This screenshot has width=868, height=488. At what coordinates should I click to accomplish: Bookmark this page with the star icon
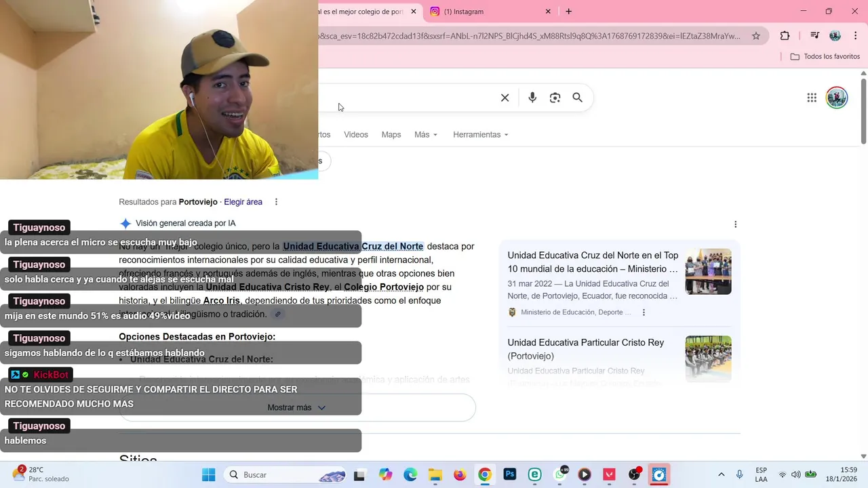point(756,36)
